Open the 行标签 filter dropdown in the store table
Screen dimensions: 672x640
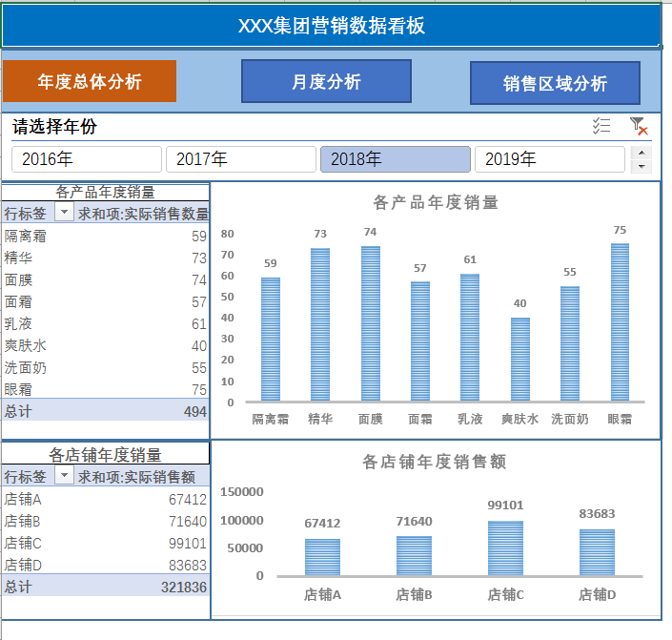(x=64, y=475)
